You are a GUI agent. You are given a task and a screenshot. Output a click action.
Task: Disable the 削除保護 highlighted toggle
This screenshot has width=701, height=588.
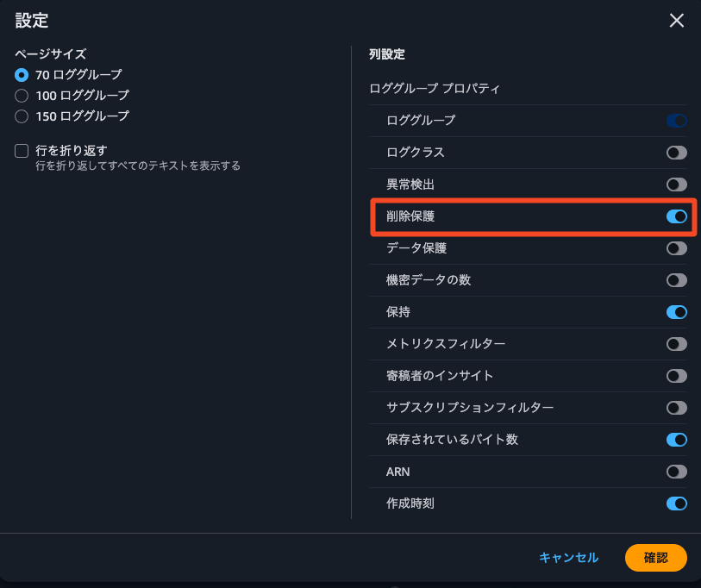tap(676, 216)
